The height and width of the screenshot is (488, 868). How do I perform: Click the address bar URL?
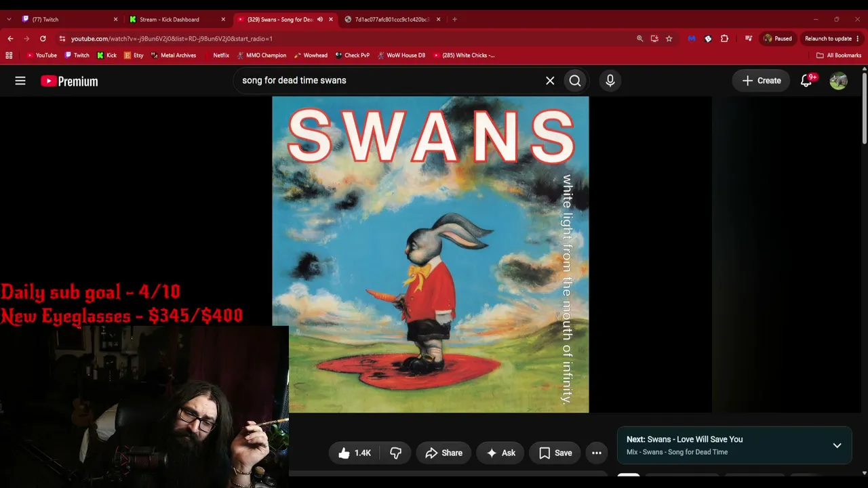click(x=172, y=39)
